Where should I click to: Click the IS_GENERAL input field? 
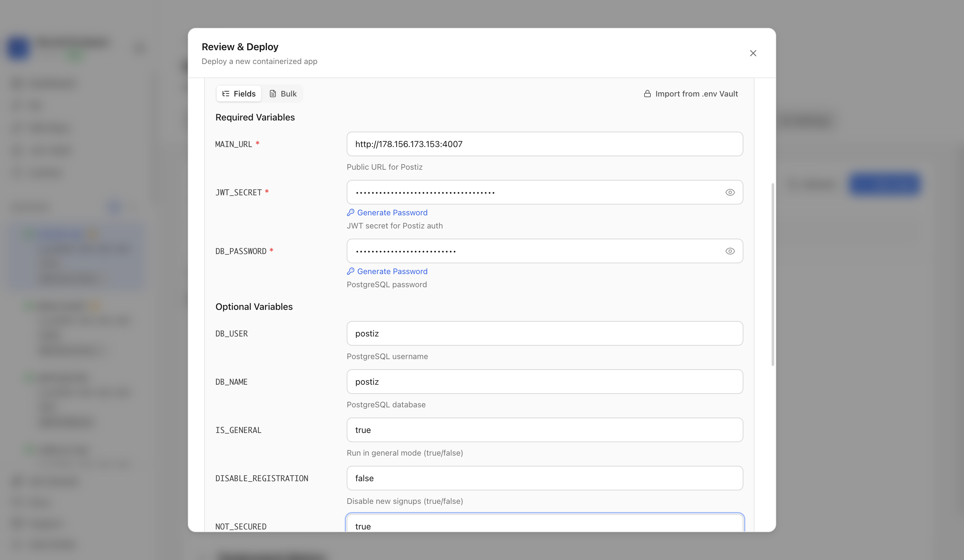[545, 430]
